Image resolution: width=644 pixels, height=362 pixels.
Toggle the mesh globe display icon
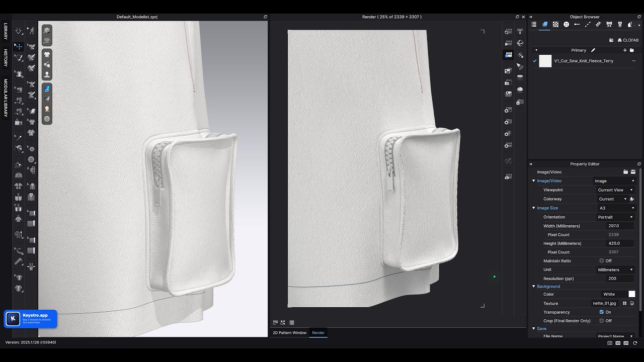click(x=47, y=119)
